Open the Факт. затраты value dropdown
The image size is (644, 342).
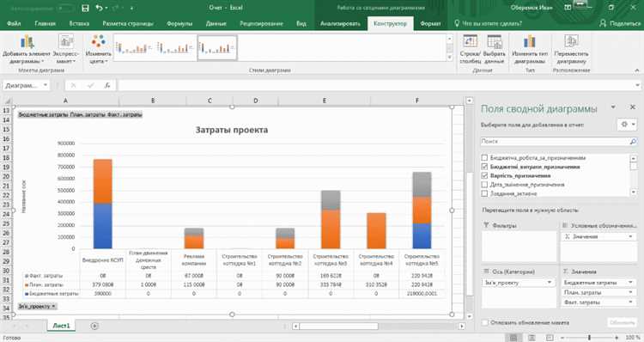[x=630, y=302]
